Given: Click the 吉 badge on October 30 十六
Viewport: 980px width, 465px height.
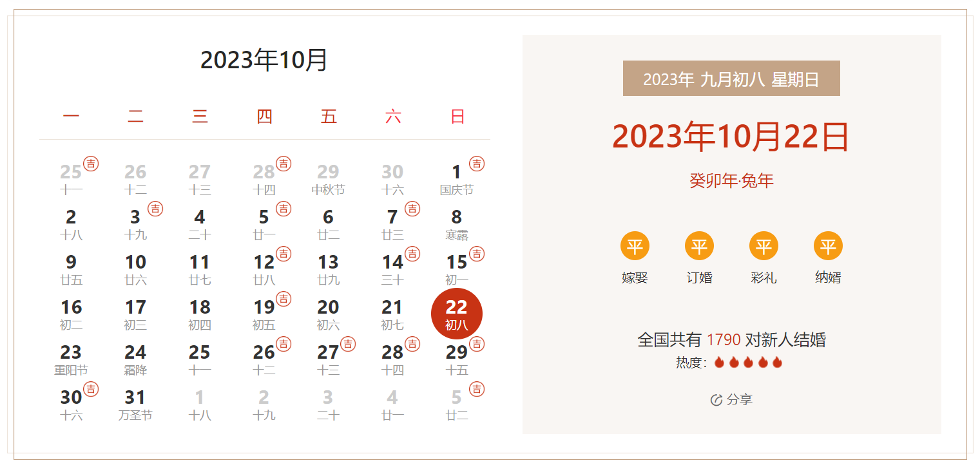Looking at the screenshot, I should (91, 389).
